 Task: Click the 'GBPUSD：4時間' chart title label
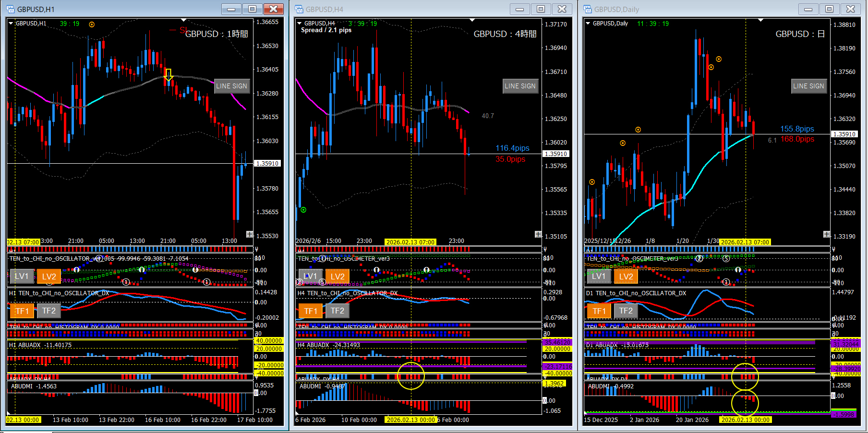505,34
